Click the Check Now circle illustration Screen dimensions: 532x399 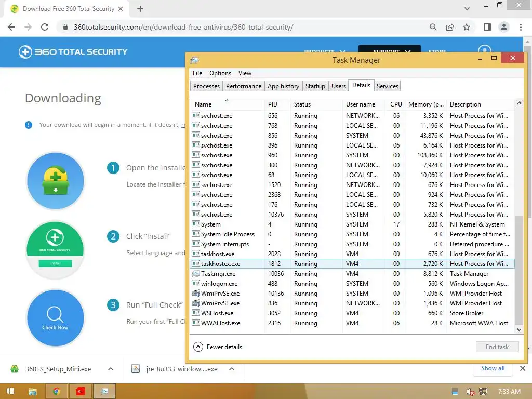click(x=55, y=318)
